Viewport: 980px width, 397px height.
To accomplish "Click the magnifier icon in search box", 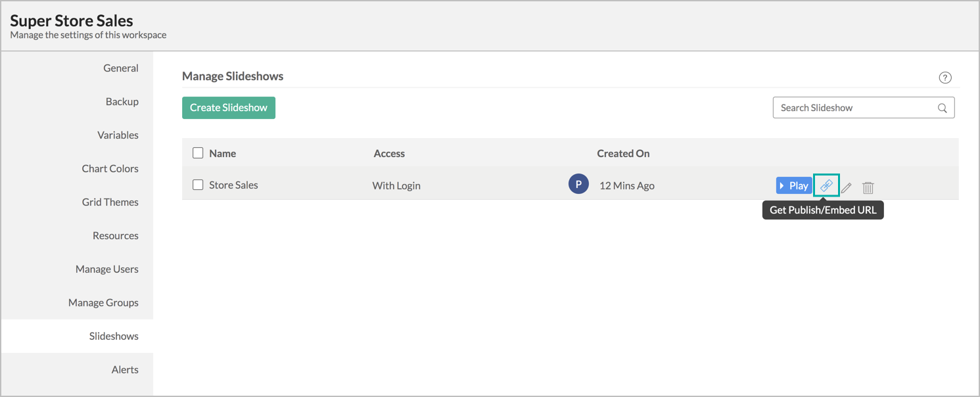I will tap(942, 108).
